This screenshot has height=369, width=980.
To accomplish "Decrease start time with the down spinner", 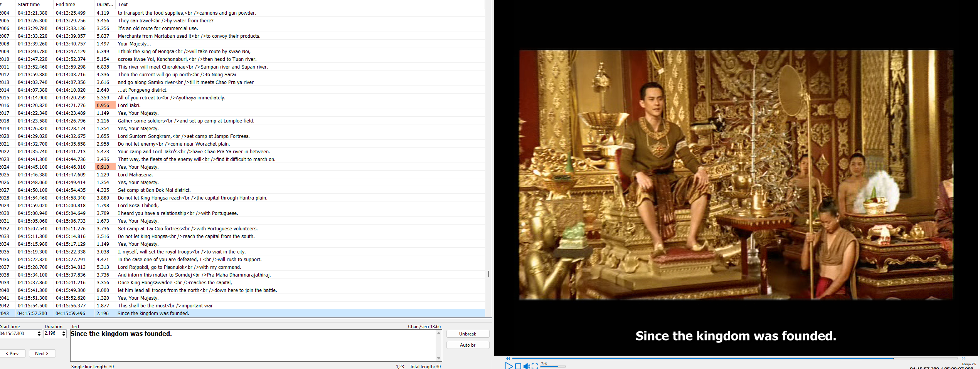I will tap(39, 335).
